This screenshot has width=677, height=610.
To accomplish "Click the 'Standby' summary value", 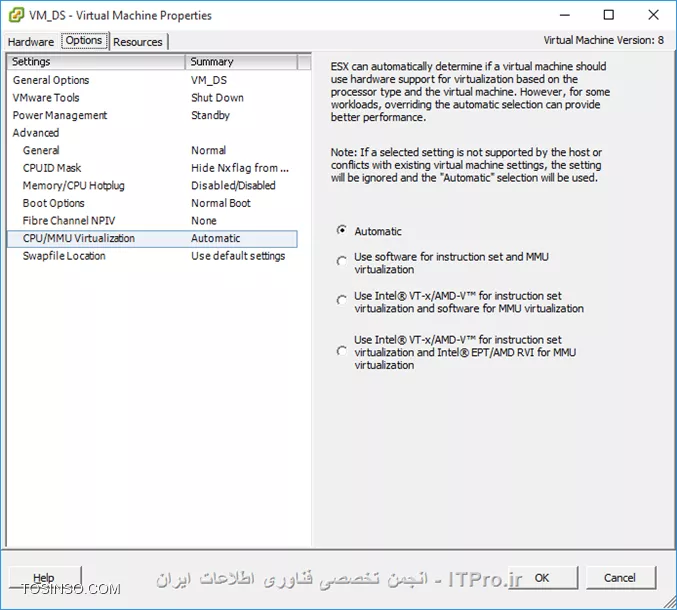I will [210, 116].
